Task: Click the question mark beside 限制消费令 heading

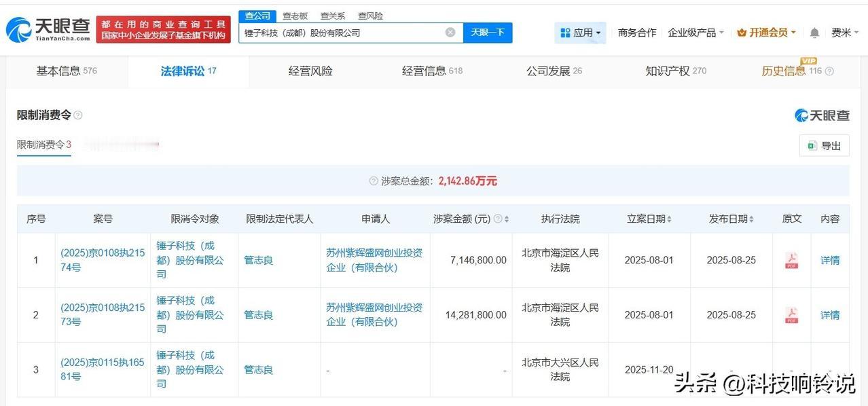Action: click(77, 115)
